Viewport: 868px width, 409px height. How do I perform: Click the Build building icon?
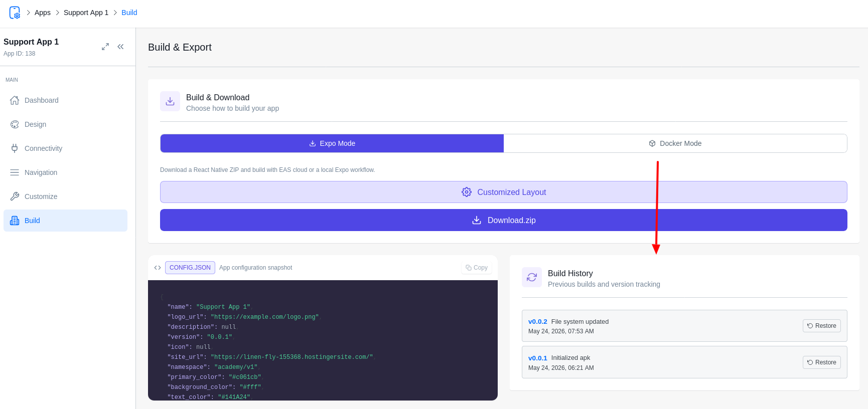[x=15, y=221]
